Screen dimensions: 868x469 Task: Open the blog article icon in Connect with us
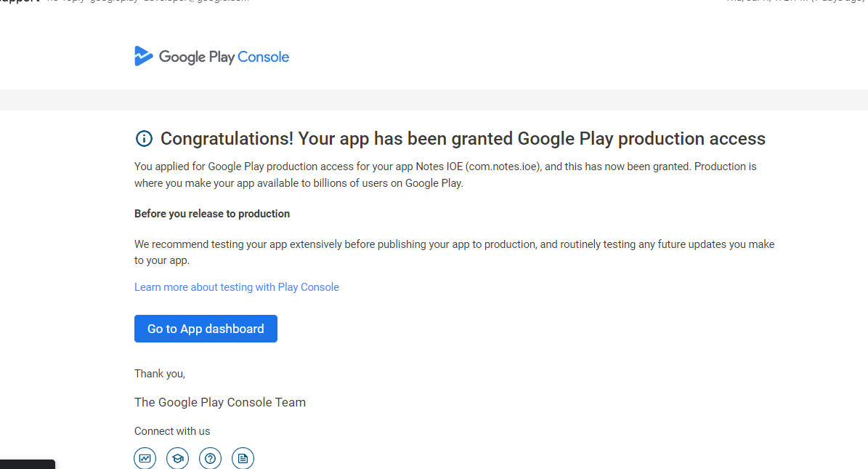[x=243, y=458]
